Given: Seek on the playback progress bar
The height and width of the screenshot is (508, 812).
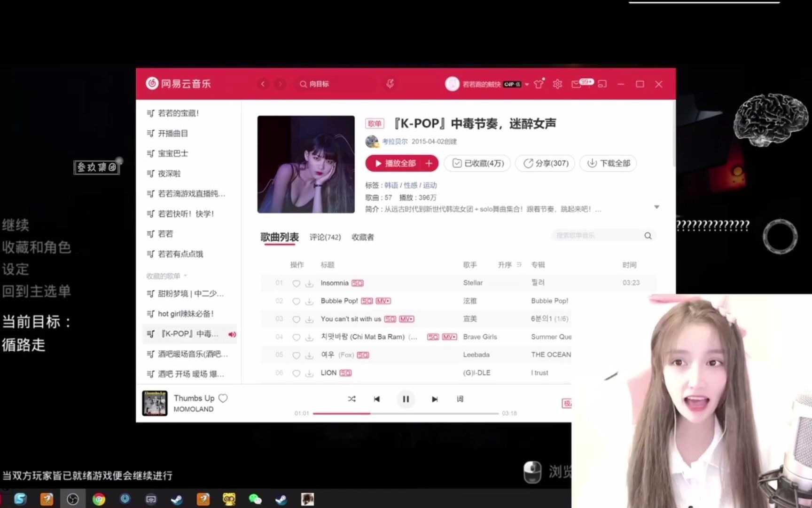Looking at the screenshot, I should pos(406,413).
